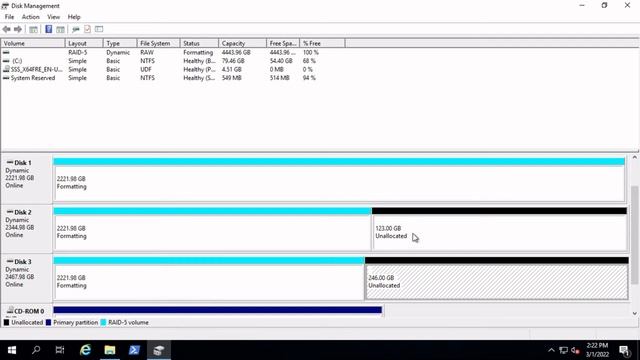
Task: Open Task View on taskbar
Action: point(60,350)
